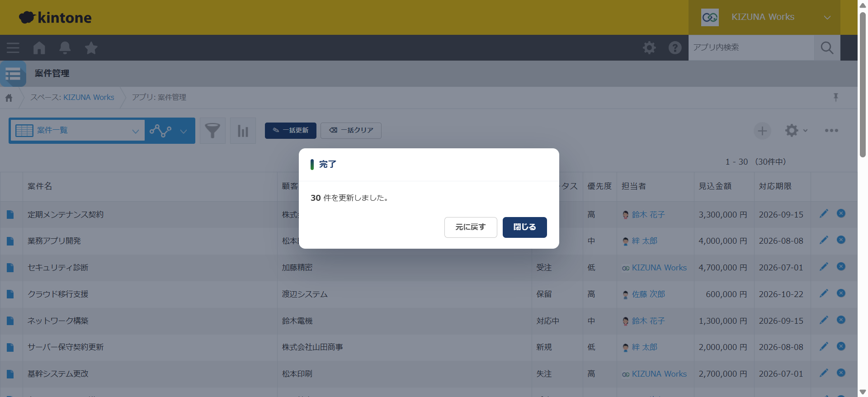Open 鈴木 花子 assignee link in 定期メンテナンス契約 row
The image size is (868, 397).
(648, 215)
